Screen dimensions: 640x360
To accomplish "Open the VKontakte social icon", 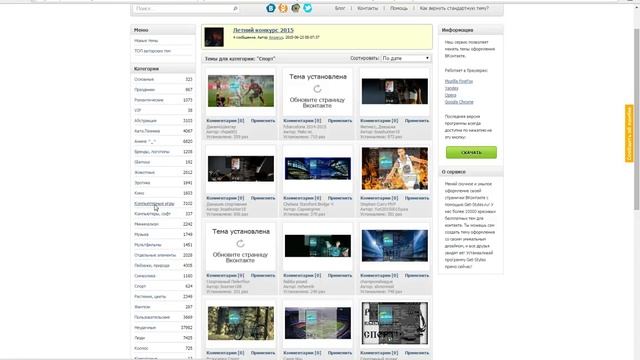I will click(x=271, y=8).
